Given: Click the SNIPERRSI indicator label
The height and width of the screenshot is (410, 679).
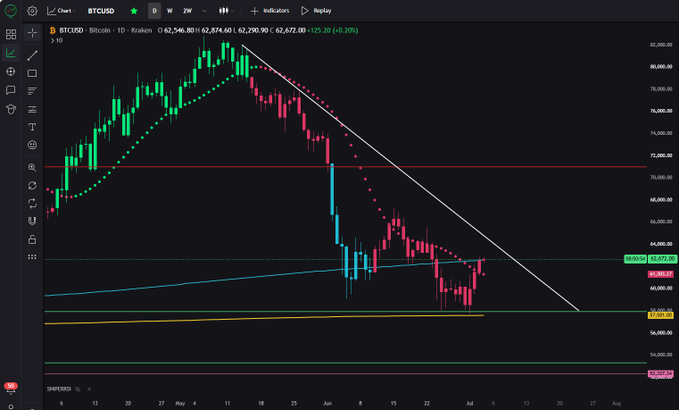Looking at the screenshot, I should tap(59, 389).
